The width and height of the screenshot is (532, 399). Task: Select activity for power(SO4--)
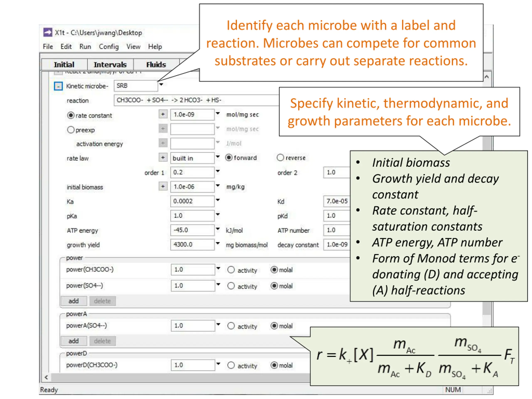(x=231, y=286)
